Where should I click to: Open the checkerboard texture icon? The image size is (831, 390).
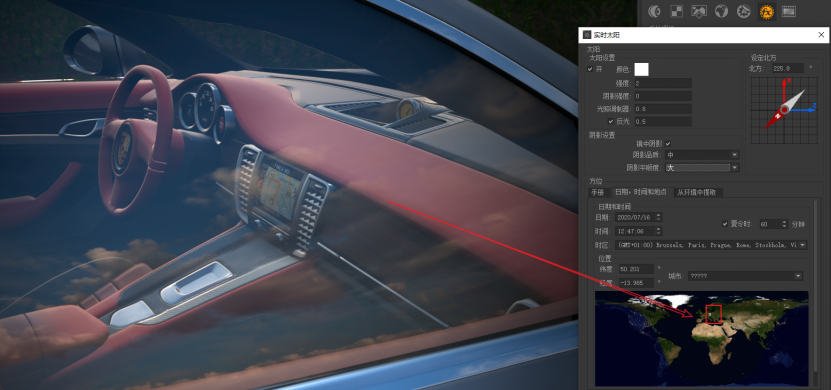click(677, 11)
